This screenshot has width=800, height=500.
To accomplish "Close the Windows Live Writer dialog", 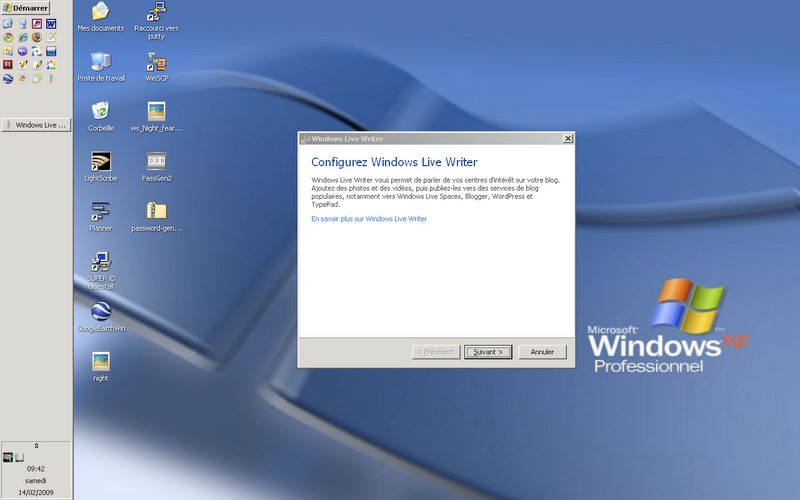I will coord(568,139).
